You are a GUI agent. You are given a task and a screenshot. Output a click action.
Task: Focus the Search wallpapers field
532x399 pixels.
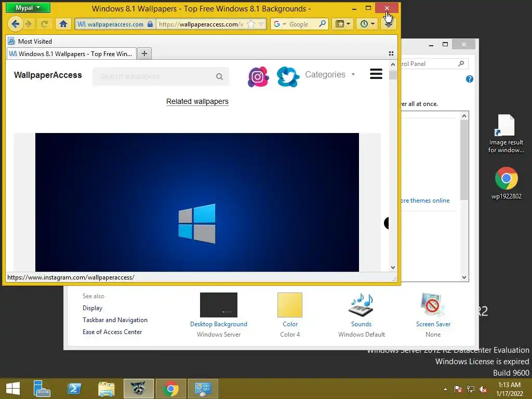[154, 76]
